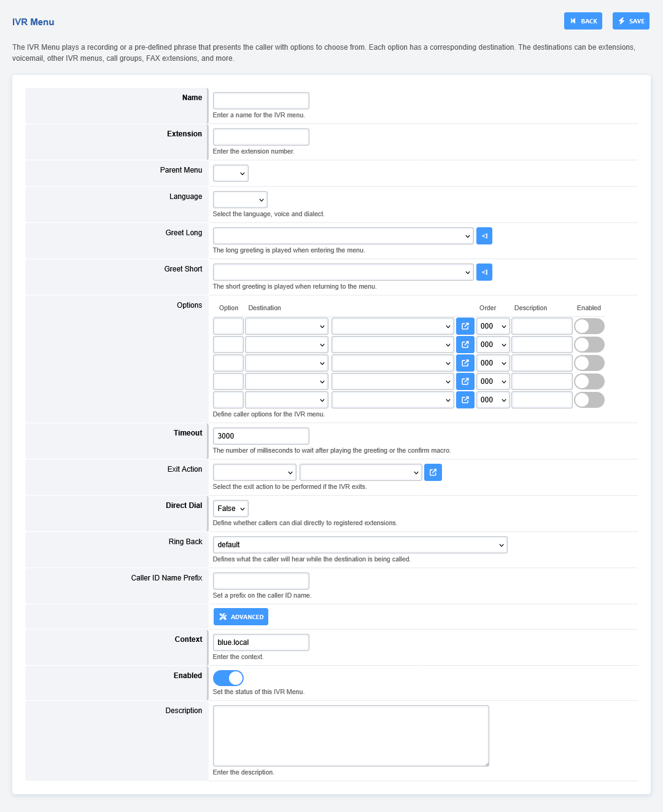Open the first option row's Order dropdown

click(x=493, y=326)
